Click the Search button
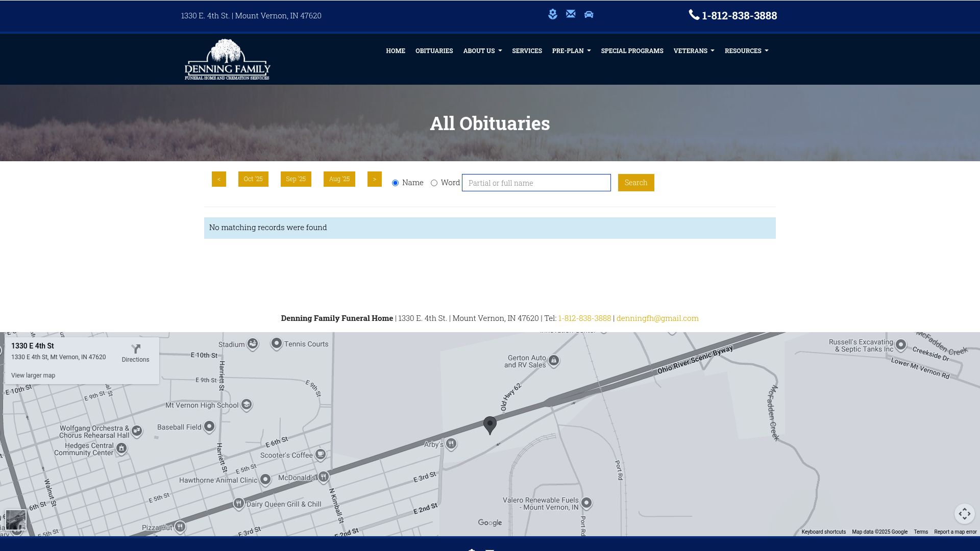The height and width of the screenshot is (551, 980). pyautogui.click(x=635, y=183)
